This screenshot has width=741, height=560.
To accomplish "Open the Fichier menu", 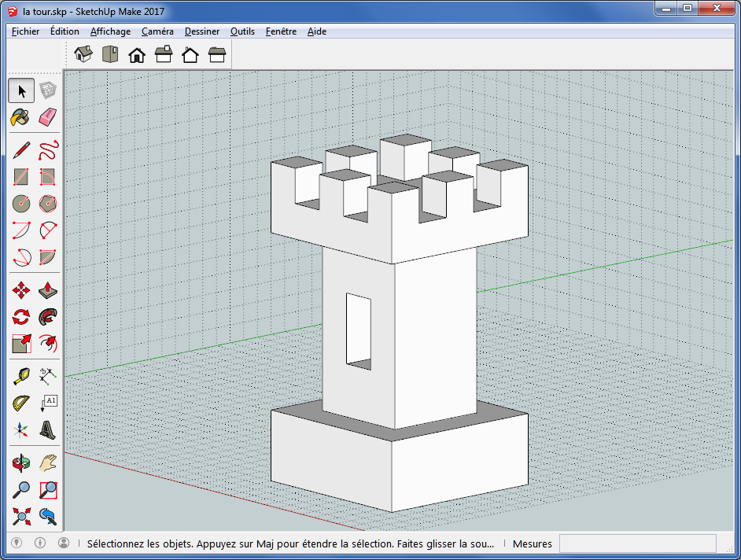I will coord(25,31).
